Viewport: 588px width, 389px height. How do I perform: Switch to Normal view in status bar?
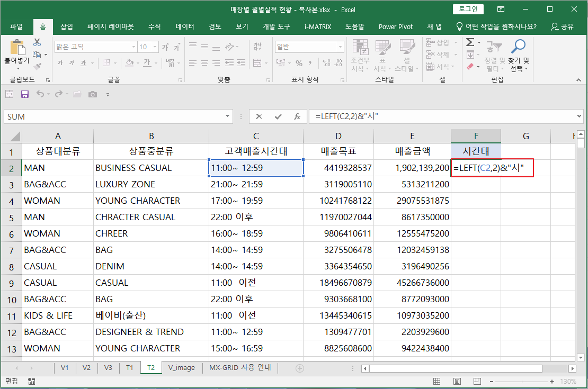[437, 381]
